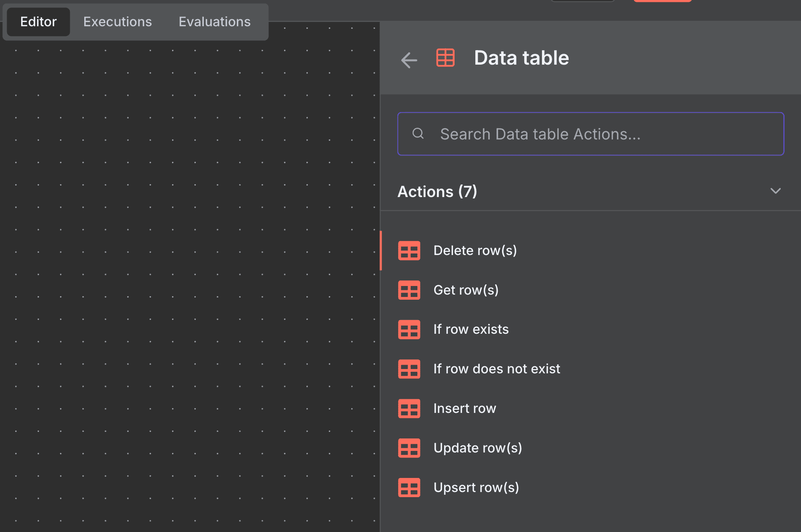Choose the Update row(s) action
This screenshot has height=532, width=801.
coord(478,448)
